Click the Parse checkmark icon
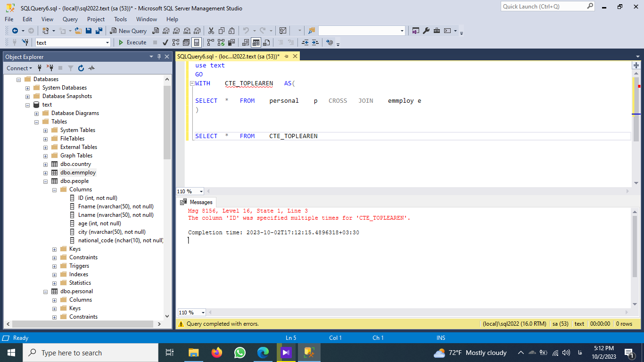644x362 pixels. point(165,42)
